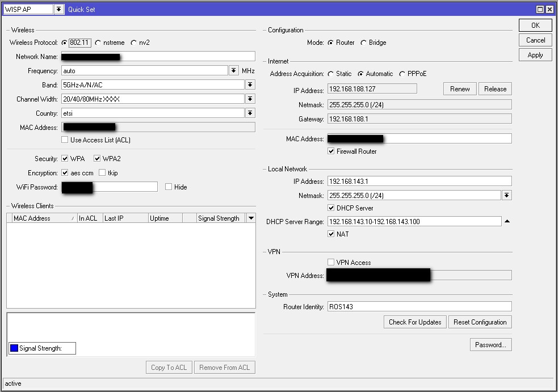Click Check For Updates button

(x=415, y=322)
